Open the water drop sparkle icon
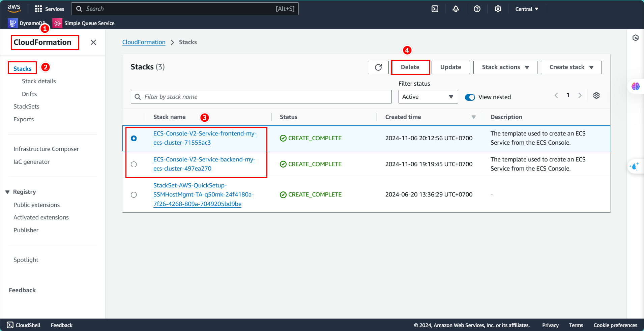644x331 pixels. (x=635, y=166)
